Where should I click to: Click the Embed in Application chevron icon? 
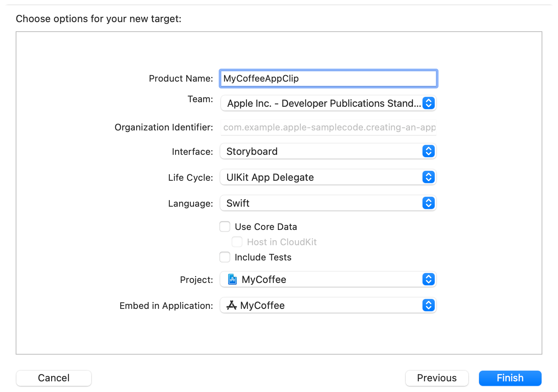(428, 305)
